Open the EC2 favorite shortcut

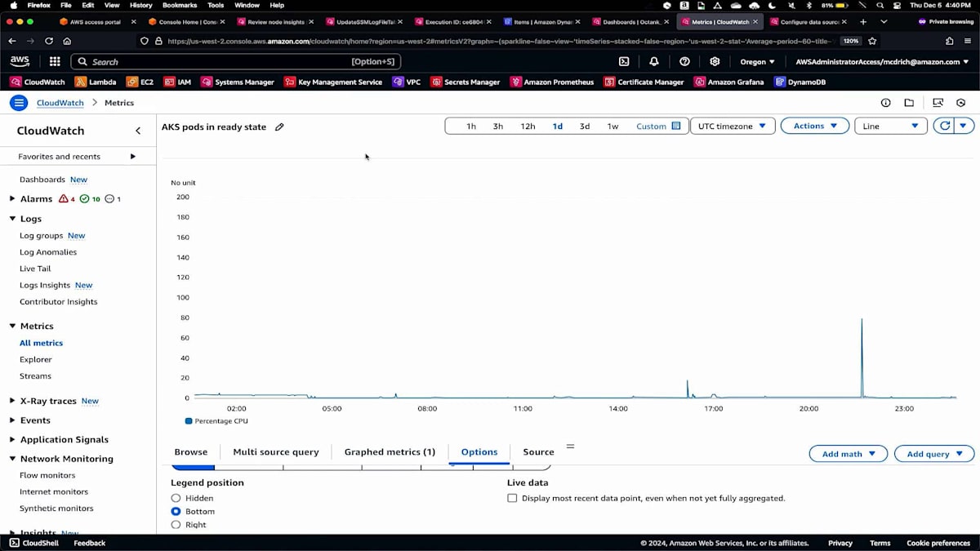[140, 82]
